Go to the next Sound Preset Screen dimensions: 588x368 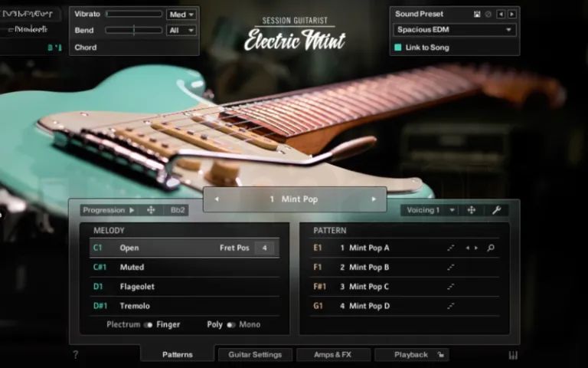click(511, 15)
